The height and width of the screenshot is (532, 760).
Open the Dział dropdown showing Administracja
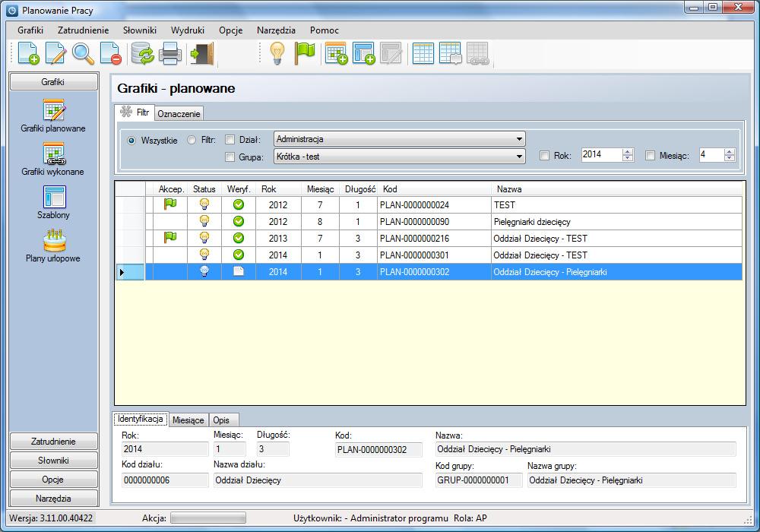tap(400, 139)
